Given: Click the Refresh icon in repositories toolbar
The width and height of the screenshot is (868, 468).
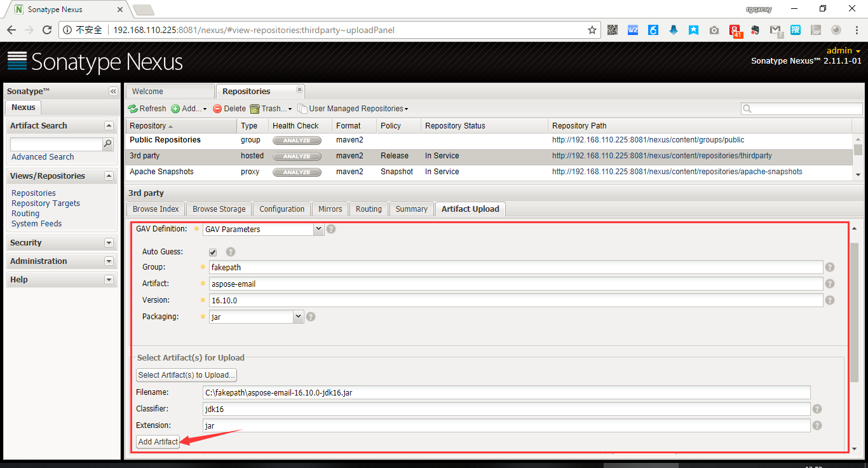Looking at the screenshot, I should point(133,109).
